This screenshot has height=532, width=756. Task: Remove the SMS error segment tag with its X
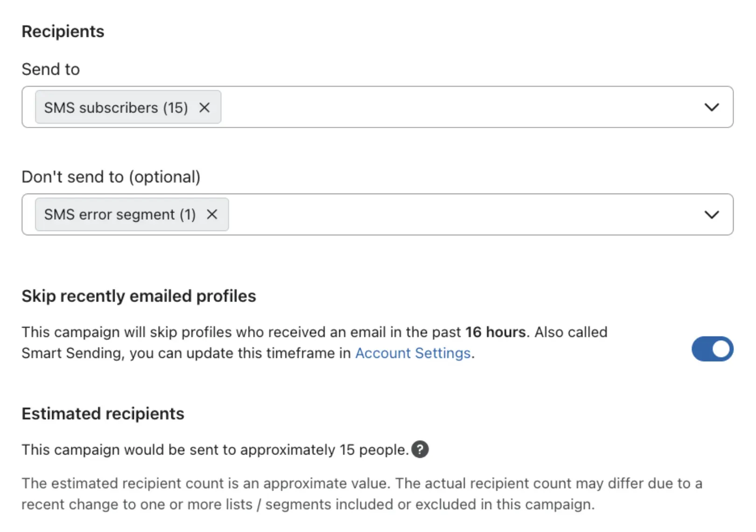pos(212,215)
